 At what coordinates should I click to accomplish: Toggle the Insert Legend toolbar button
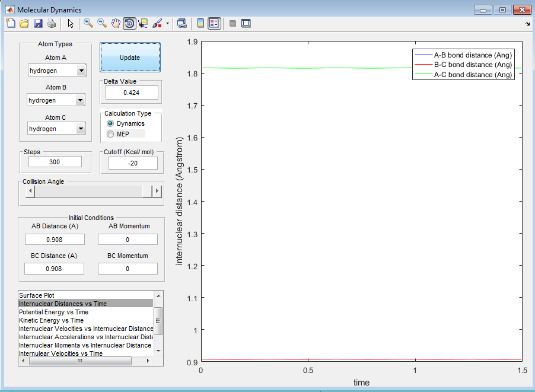click(214, 23)
